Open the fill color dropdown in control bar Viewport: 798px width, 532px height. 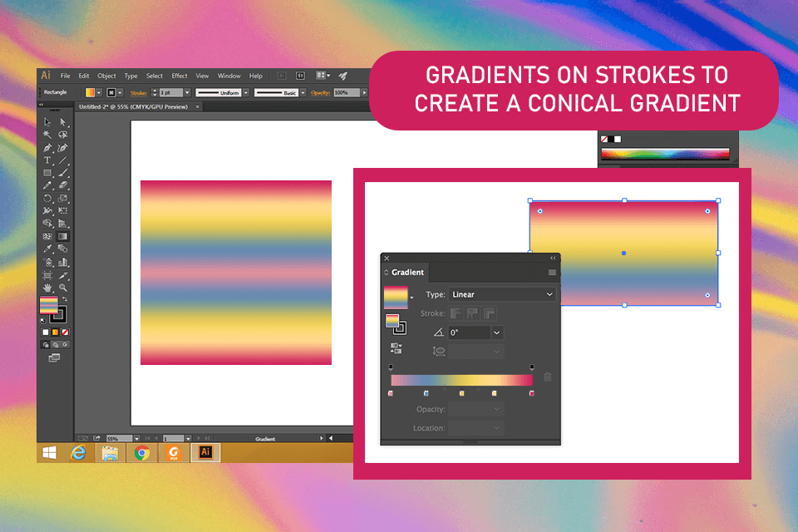click(x=99, y=92)
